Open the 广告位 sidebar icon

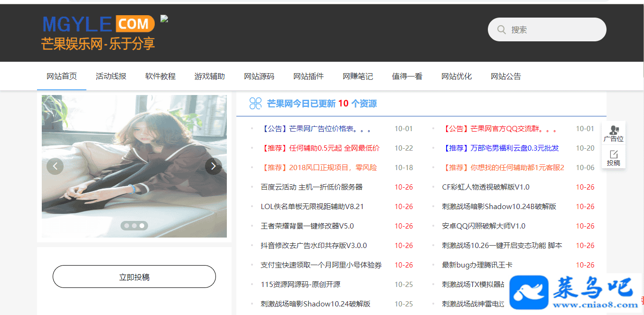point(614,133)
